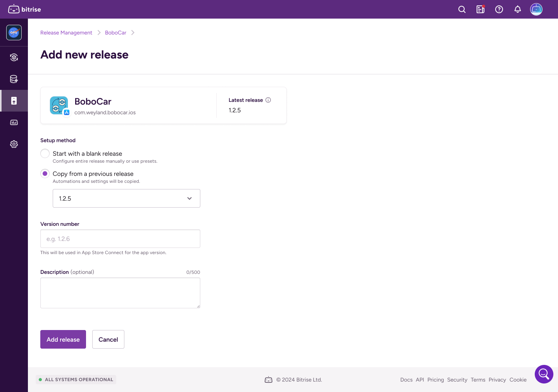Click the Version number input field
The width and height of the screenshot is (558, 392).
pos(120,239)
